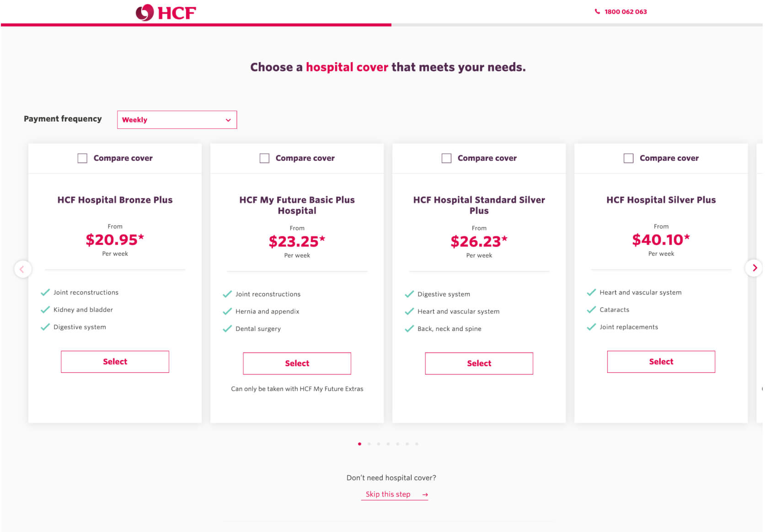Select the HCF Hospital Bronze Plus plan
The image size is (781, 532).
[x=115, y=362]
